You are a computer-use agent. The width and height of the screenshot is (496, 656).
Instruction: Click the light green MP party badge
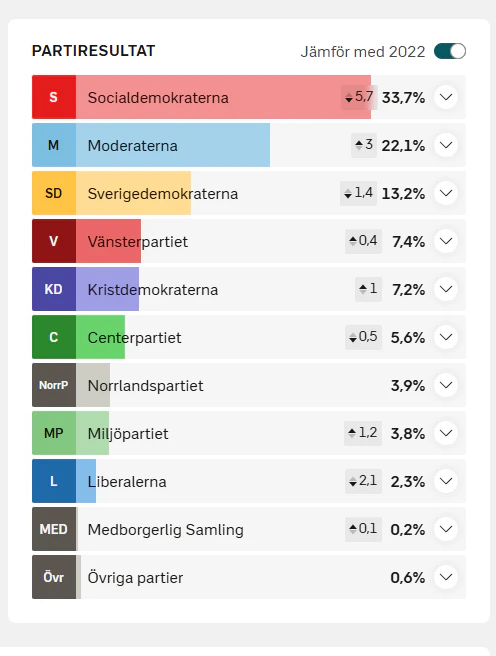(54, 433)
